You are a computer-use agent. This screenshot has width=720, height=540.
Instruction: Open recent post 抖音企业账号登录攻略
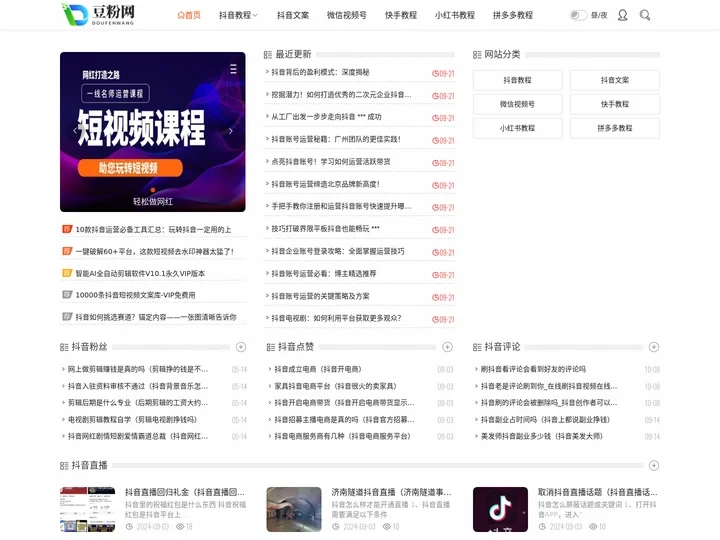tap(338, 251)
